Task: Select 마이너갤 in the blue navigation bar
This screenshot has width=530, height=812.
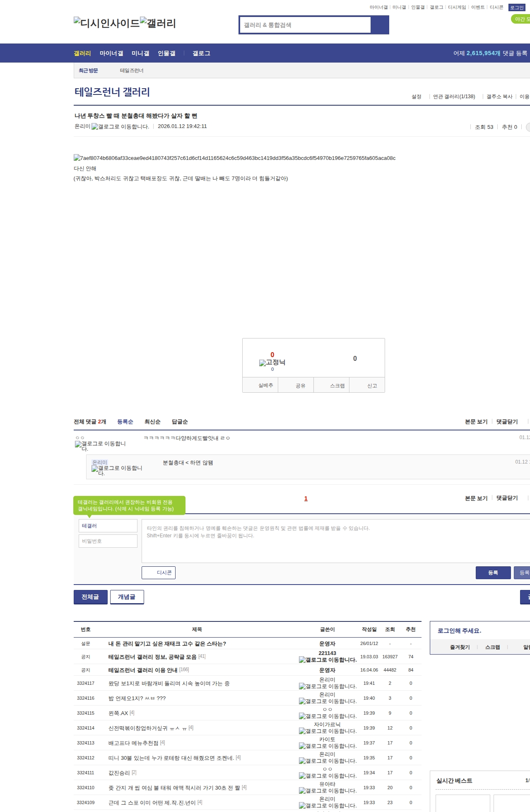Action: point(111,53)
